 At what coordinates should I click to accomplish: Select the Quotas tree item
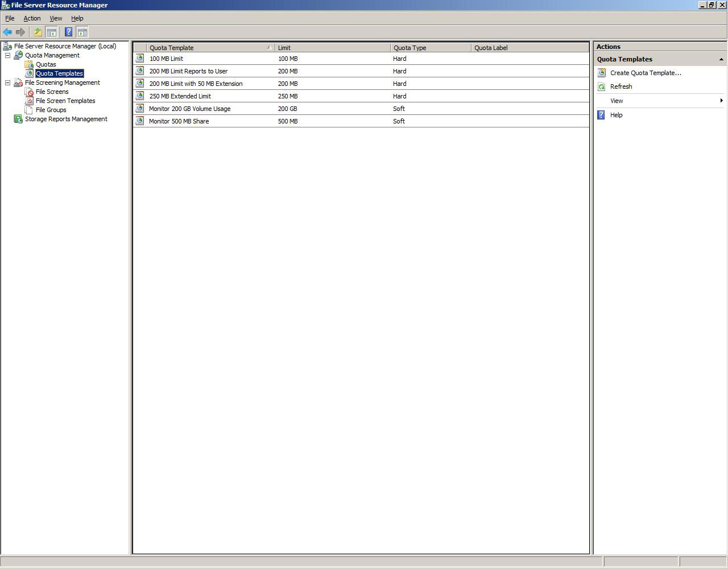pyautogui.click(x=46, y=64)
